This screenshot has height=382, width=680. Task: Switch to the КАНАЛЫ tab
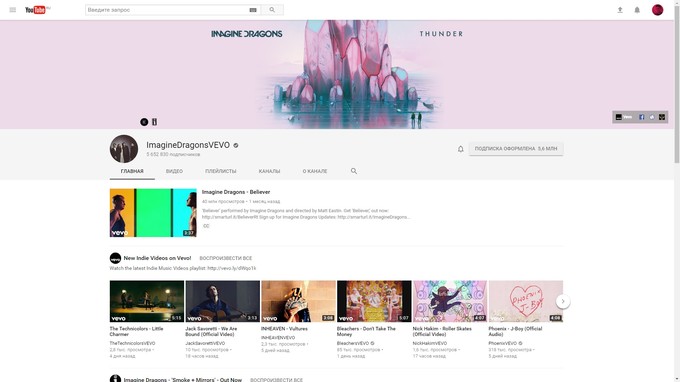click(269, 171)
